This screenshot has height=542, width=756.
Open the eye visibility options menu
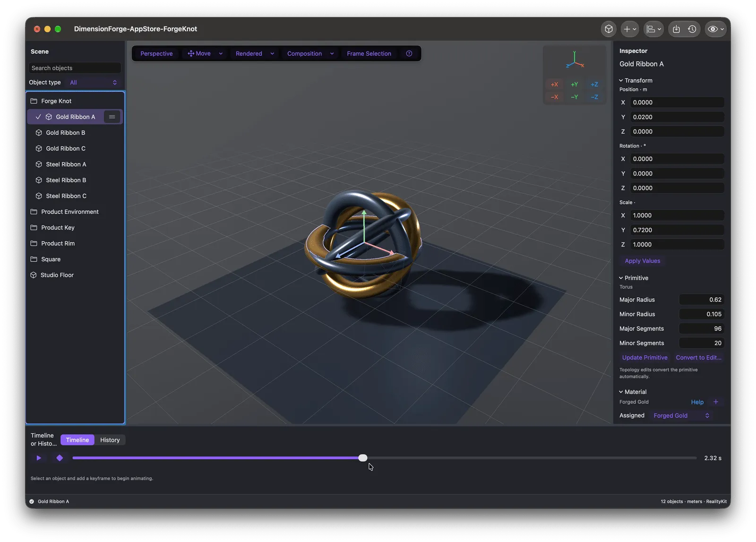pyautogui.click(x=716, y=29)
